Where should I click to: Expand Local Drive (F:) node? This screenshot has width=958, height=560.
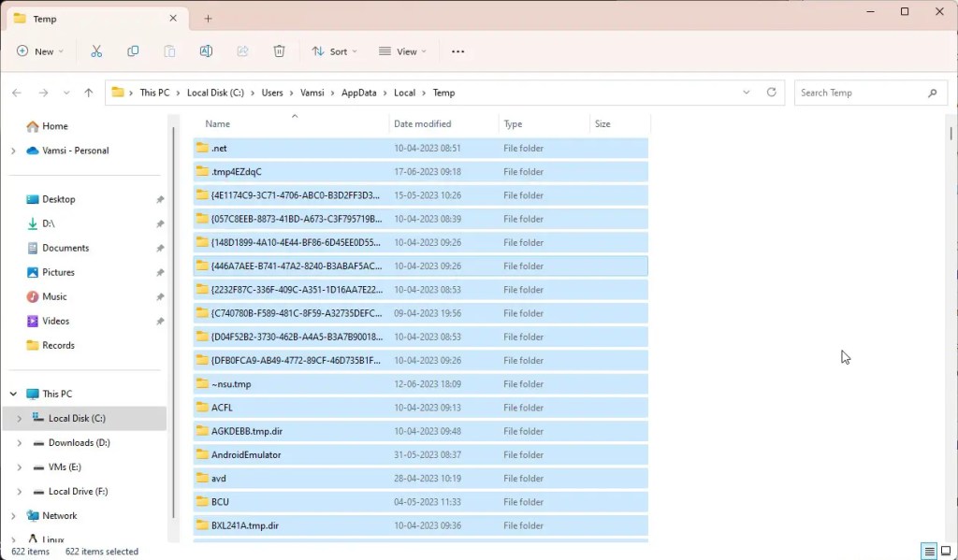(x=19, y=492)
